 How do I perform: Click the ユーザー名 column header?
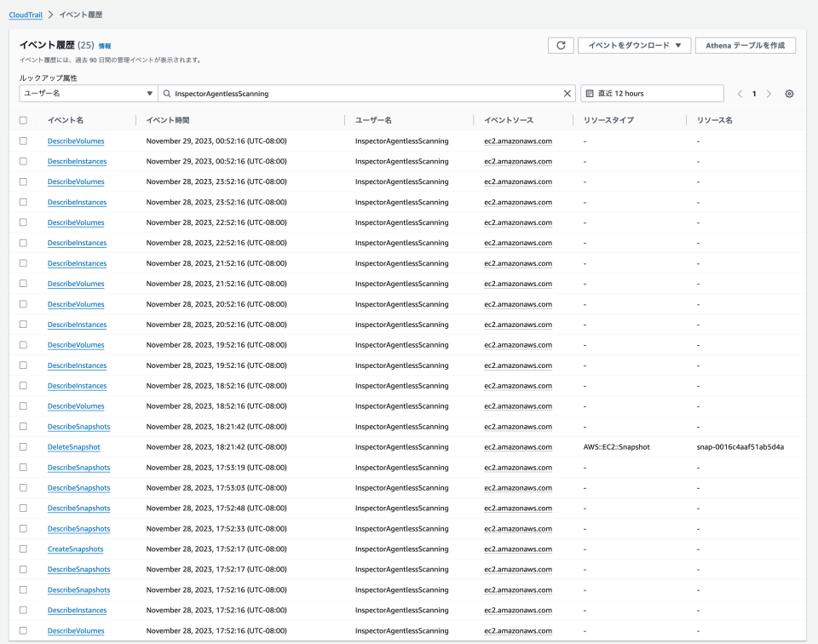pos(373,120)
